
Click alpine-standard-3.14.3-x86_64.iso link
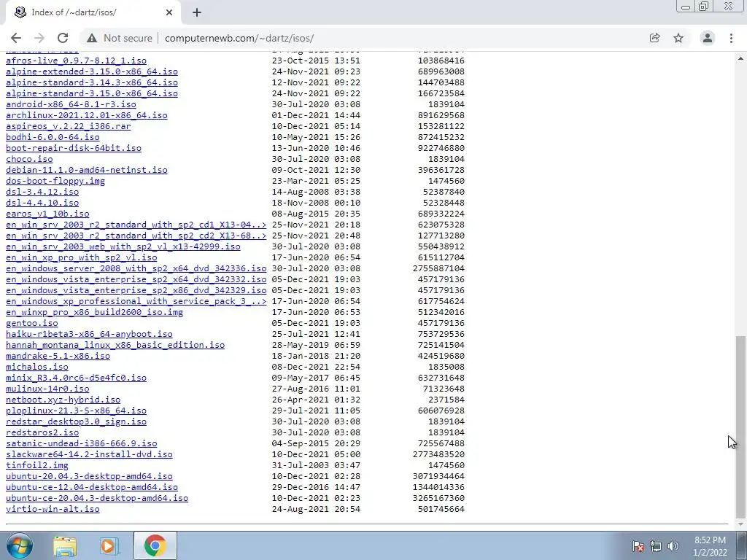91,82
